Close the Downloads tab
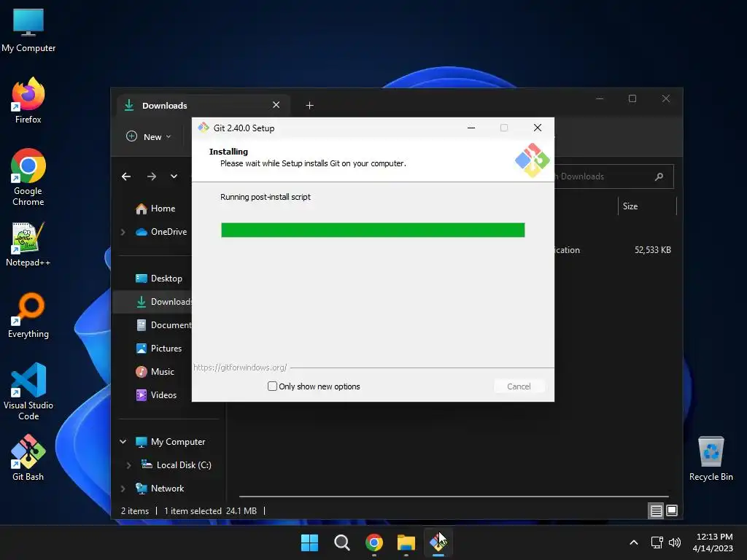This screenshot has width=747, height=560. pyautogui.click(x=276, y=105)
